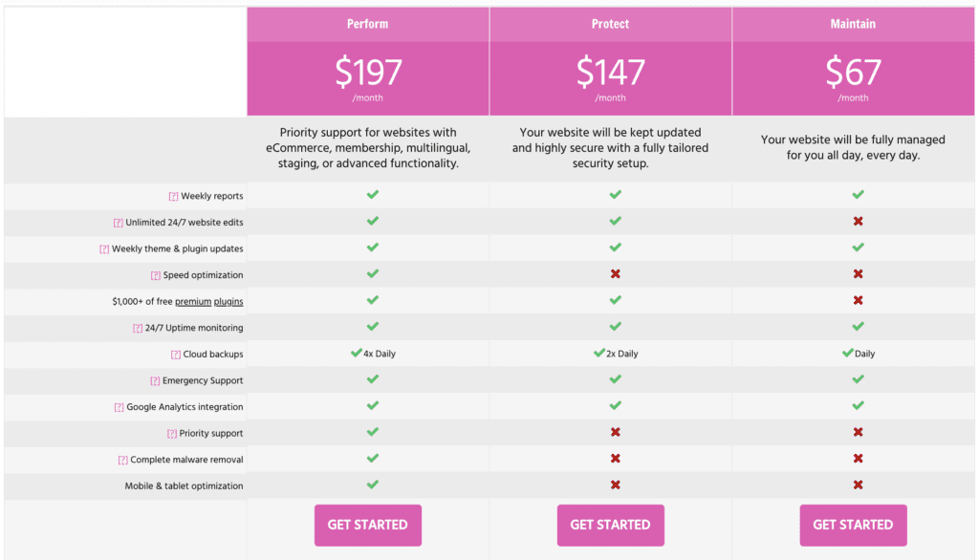The image size is (979, 560).
Task: Select the Maintain plan header
Action: [853, 23]
